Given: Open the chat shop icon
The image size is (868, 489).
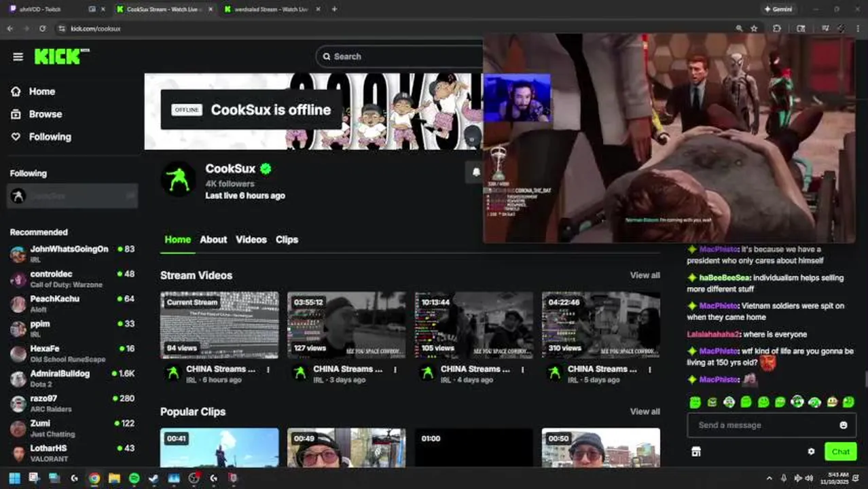Looking at the screenshot, I should (x=695, y=452).
